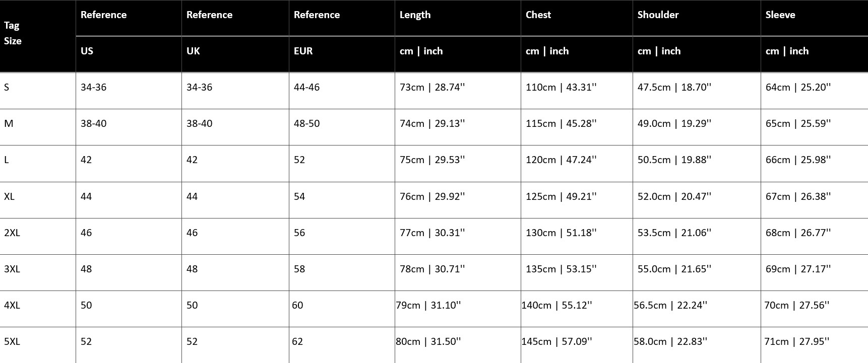Click the 135cm | 53.15'' chest cell
868x363 pixels.
561,269
